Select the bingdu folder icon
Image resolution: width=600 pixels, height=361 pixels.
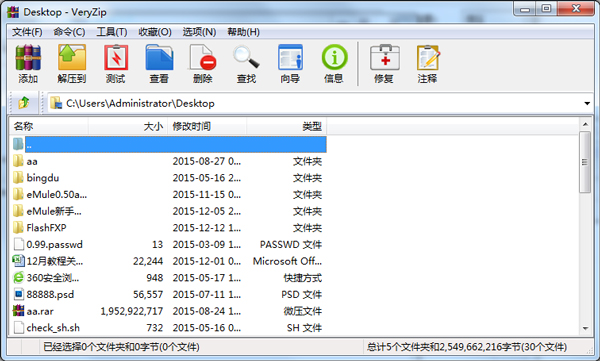pos(18,178)
